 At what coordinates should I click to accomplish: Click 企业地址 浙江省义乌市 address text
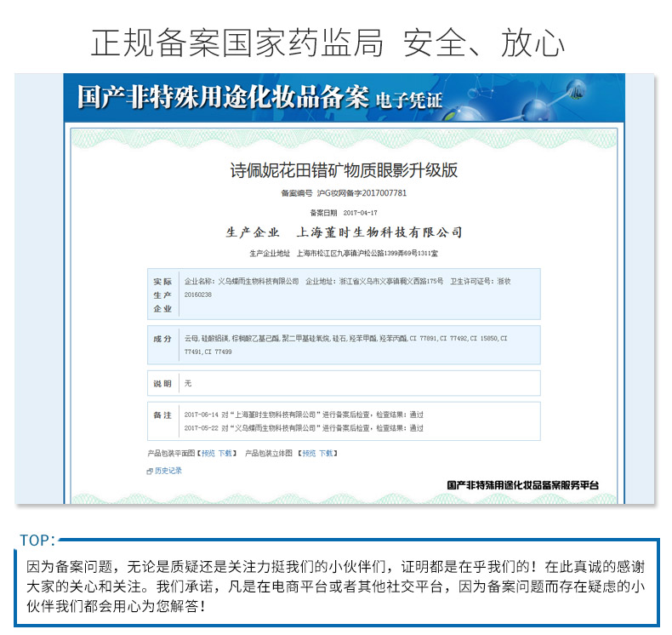pos(374,281)
